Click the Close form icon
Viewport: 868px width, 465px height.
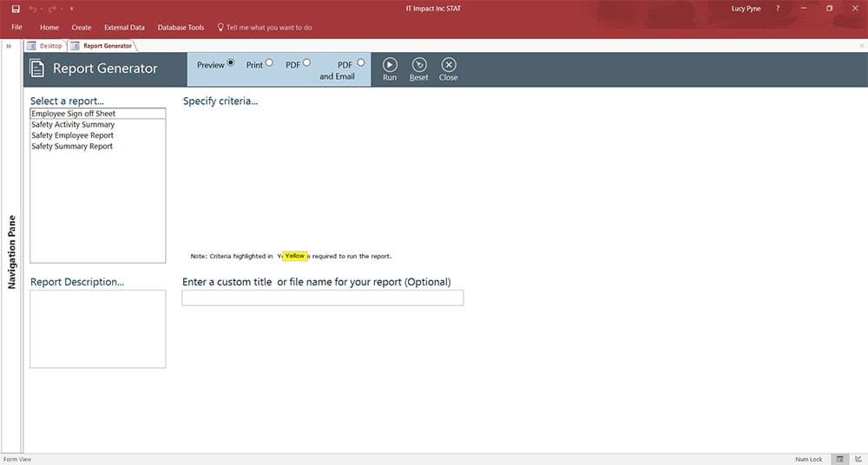coord(449,65)
